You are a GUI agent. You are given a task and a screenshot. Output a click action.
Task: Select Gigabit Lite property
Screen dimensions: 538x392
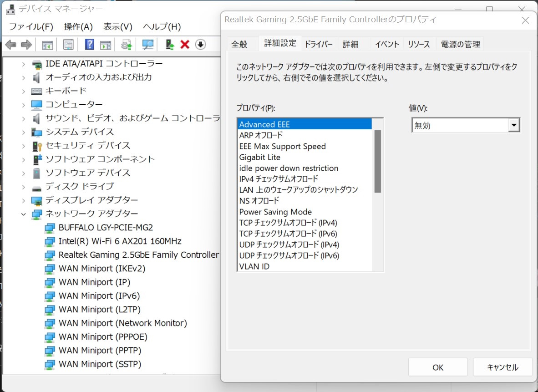coord(304,157)
